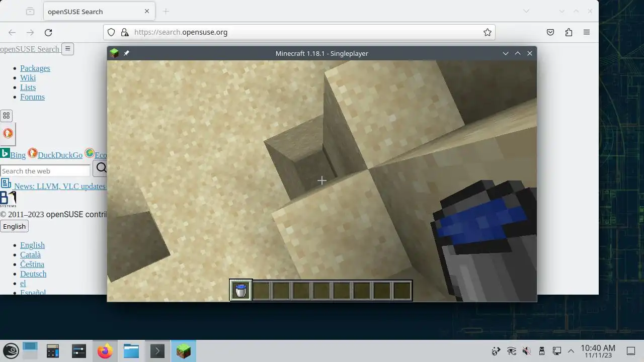
Task: Go back in Firefox
Action: [12, 32]
